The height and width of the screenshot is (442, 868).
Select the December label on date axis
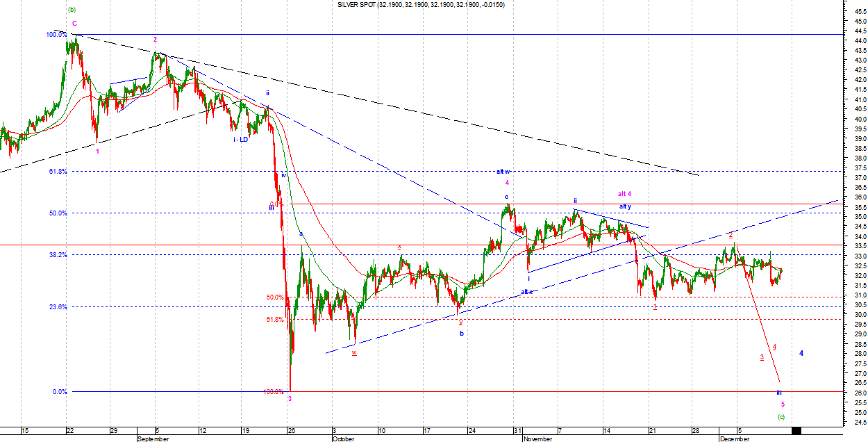[x=734, y=439]
